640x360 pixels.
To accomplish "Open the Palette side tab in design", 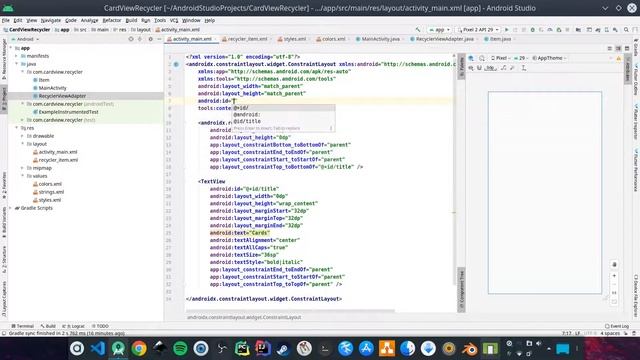I will click(462, 67).
